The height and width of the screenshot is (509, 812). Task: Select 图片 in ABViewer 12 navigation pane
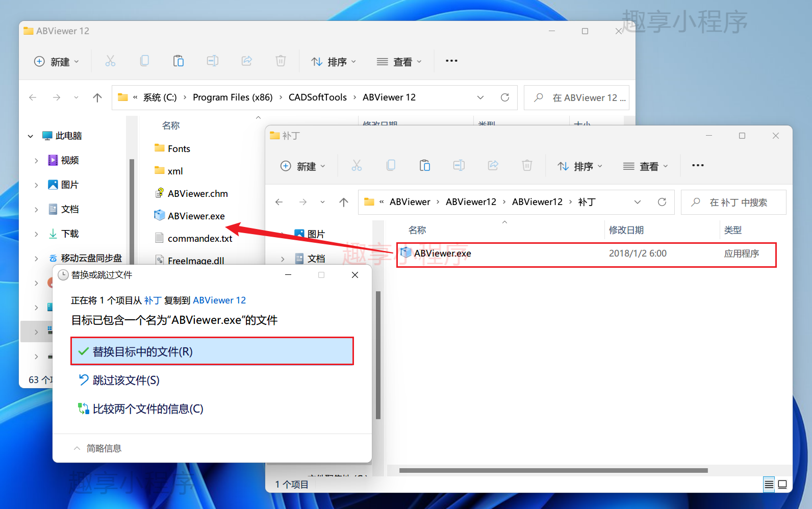coord(70,185)
